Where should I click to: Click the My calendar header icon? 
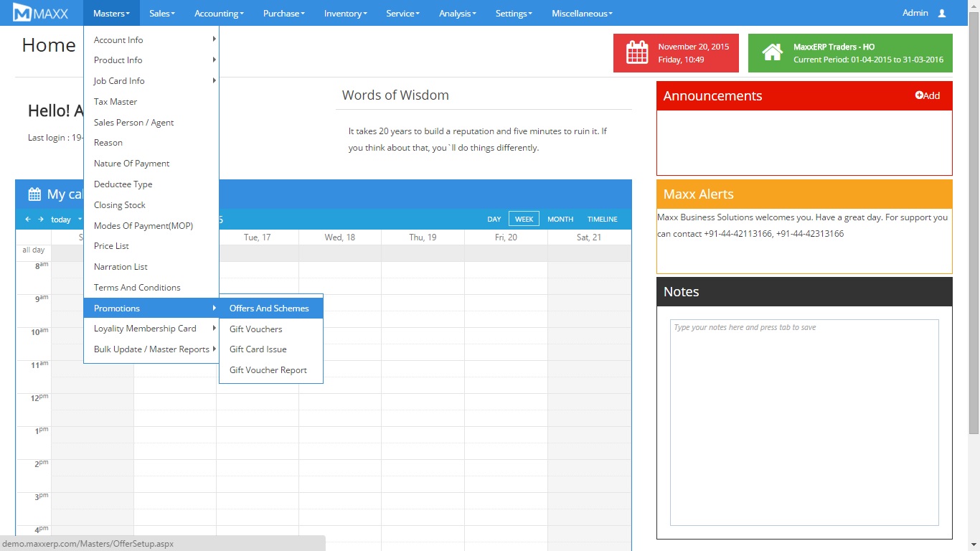(34, 194)
